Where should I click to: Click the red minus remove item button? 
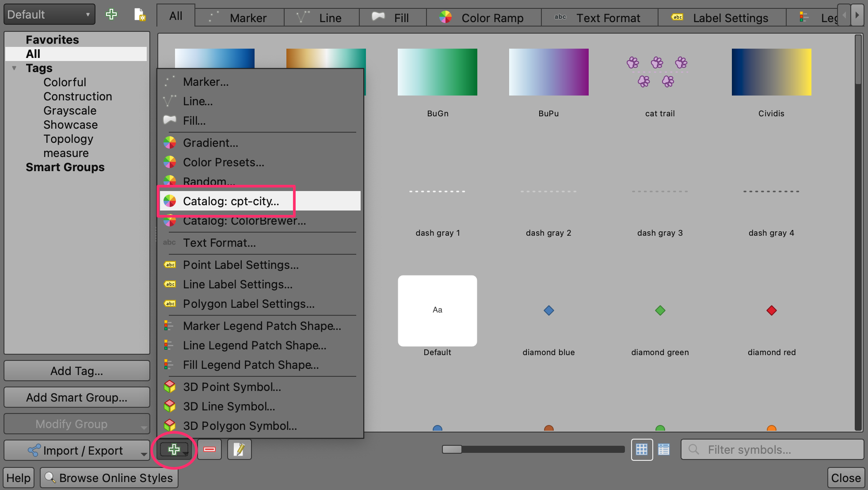click(x=209, y=449)
